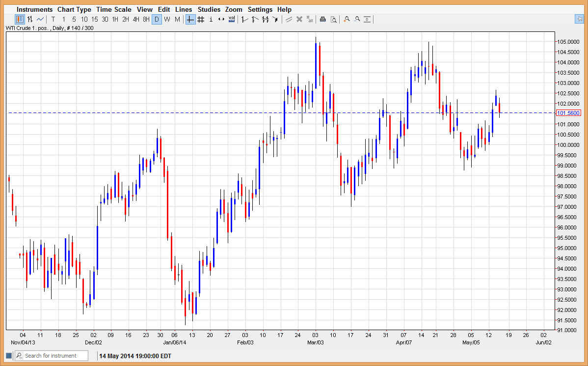Toggle the crosshair cursor button
This screenshot has height=366, width=588.
pos(190,19)
